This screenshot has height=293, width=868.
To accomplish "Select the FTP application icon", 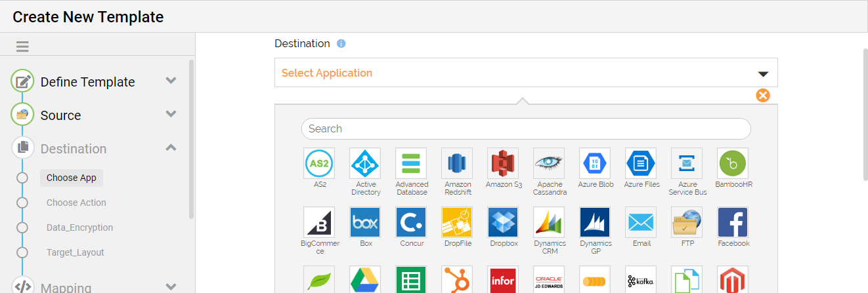I will (x=687, y=222).
